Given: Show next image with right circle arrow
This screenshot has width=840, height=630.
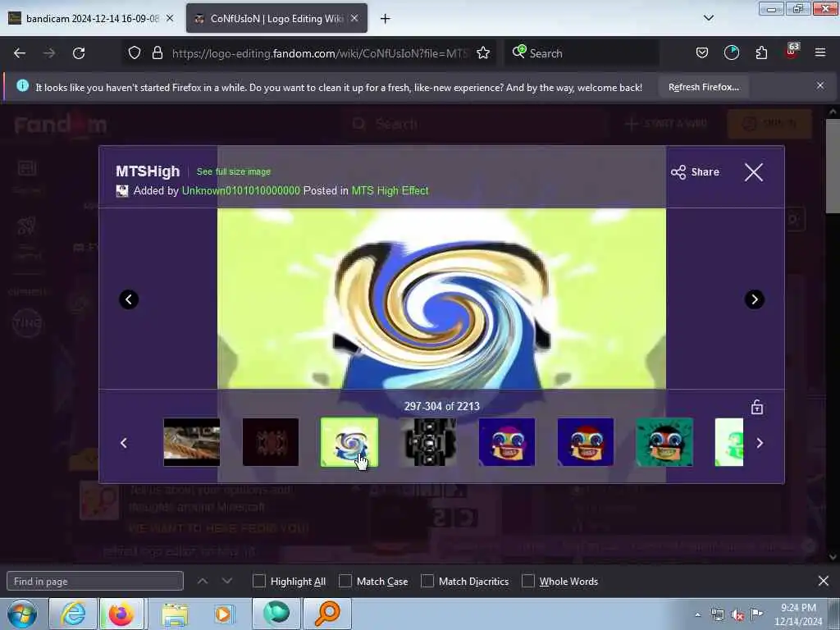Looking at the screenshot, I should (x=755, y=299).
